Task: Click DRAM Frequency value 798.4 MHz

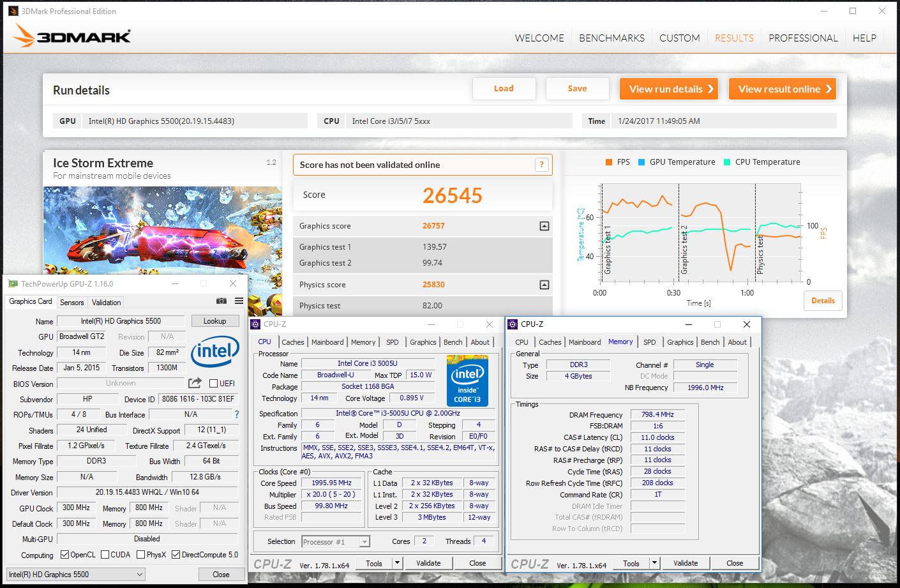Action: [x=657, y=414]
